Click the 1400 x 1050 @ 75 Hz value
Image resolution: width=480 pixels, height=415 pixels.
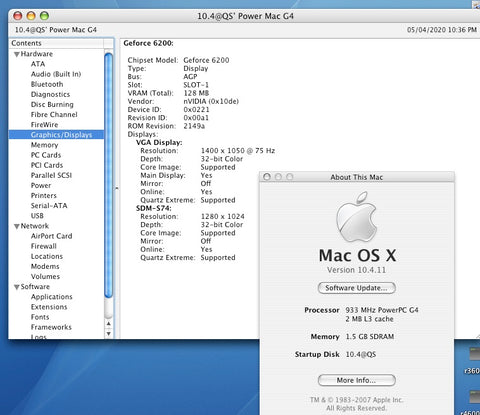[238, 151]
